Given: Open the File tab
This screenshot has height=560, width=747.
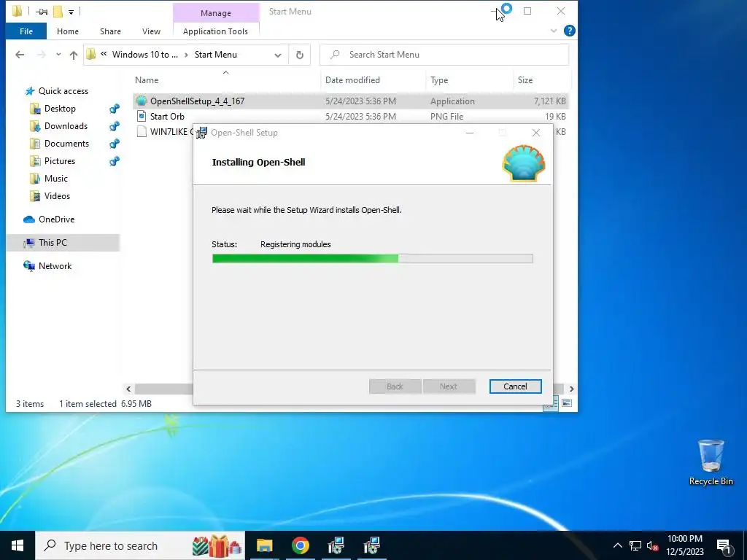Looking at the screenshot, I should coord(26,31).
